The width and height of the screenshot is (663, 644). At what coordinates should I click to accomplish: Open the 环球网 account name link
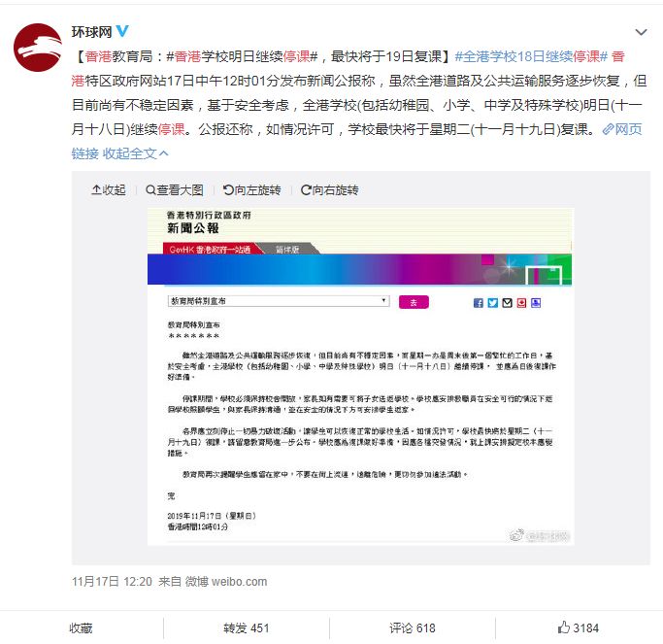click(91, 32)
